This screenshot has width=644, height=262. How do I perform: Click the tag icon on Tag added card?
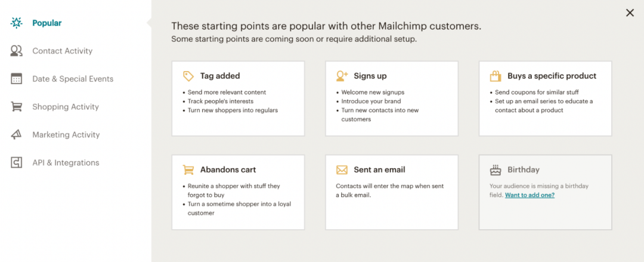tap(188, 76)
